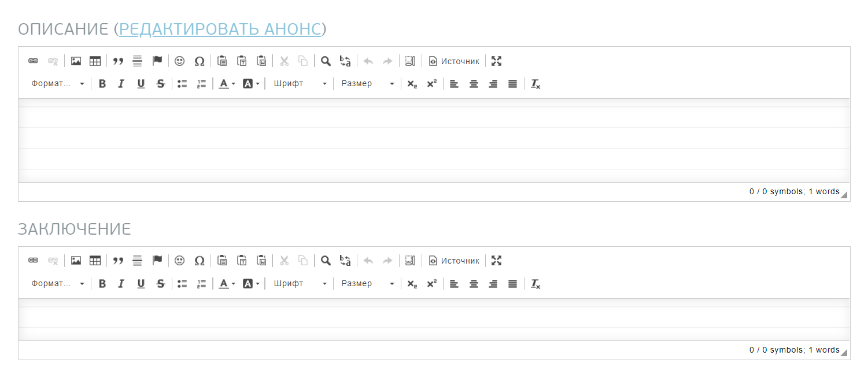
Task: Open the Редактировать анонс link
Action: 220,29
